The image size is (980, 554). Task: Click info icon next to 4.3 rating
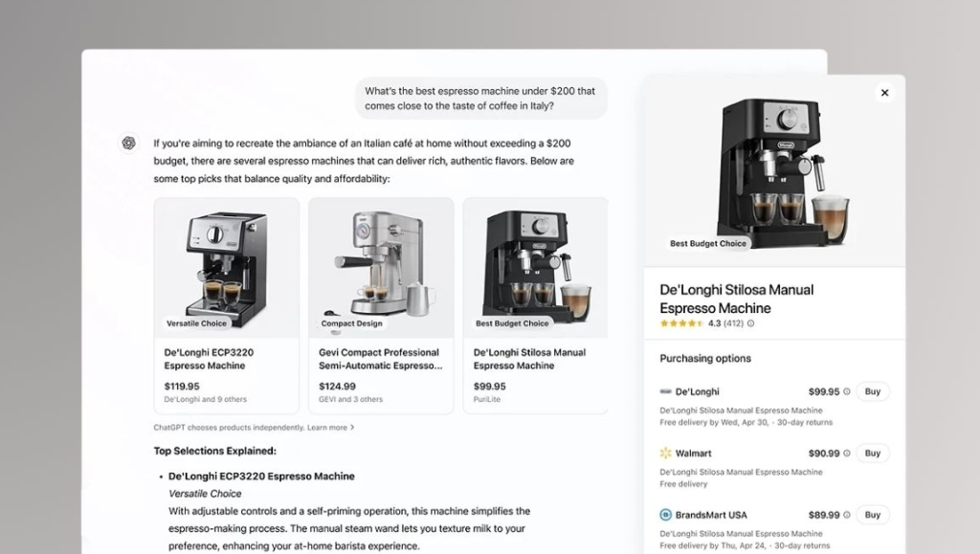[750, 323]
